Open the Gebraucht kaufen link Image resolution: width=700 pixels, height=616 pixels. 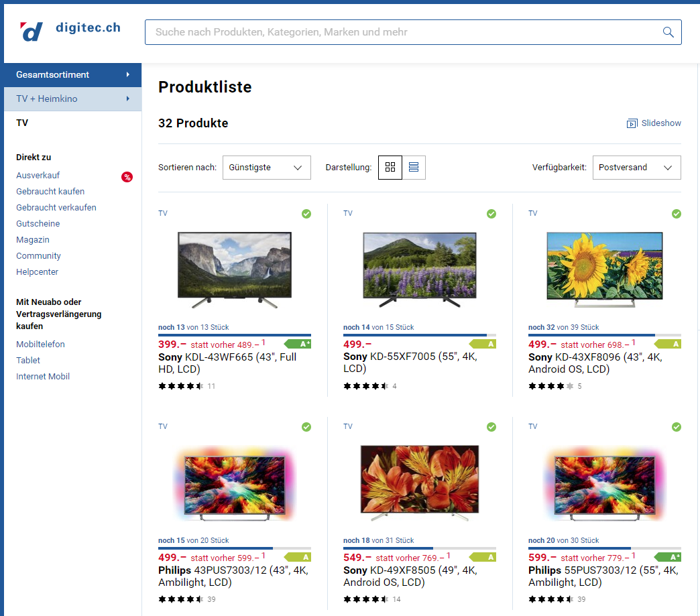[50, 192]
